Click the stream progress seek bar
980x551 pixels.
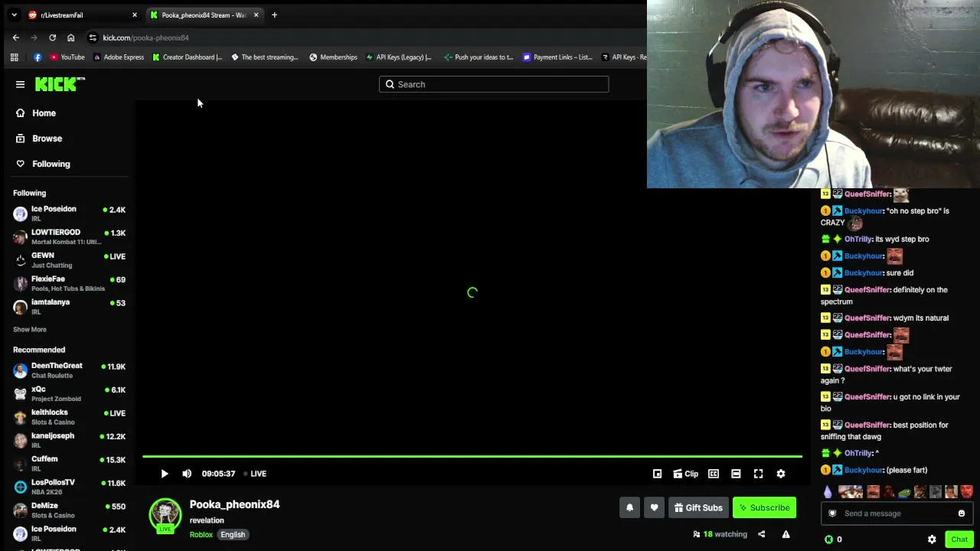(x=472, y=457)
